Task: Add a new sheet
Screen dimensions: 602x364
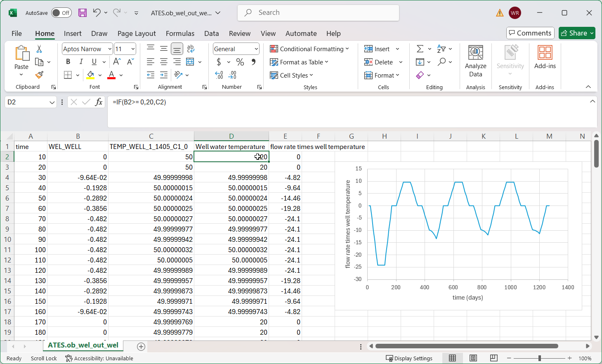Action: coord(141,347)
